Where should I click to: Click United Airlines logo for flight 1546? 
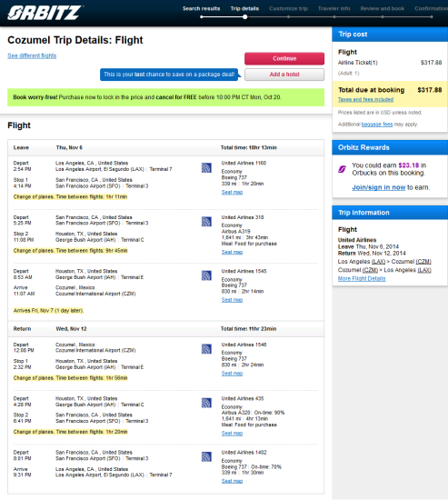coord(206,349)
